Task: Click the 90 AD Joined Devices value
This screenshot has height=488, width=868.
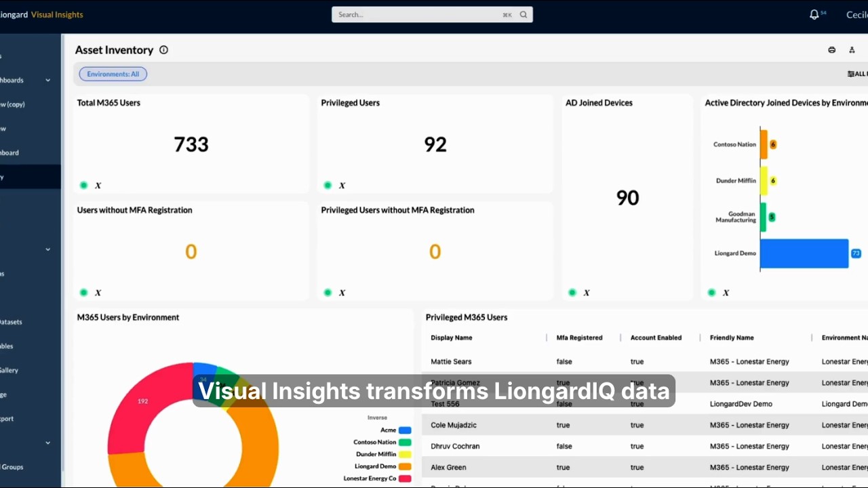Action: click(x=627, y=198)
